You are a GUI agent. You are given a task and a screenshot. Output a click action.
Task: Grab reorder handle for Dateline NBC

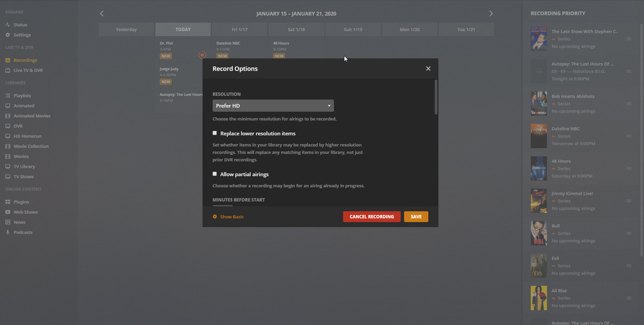pyautogui.click(x=628, y=136)
